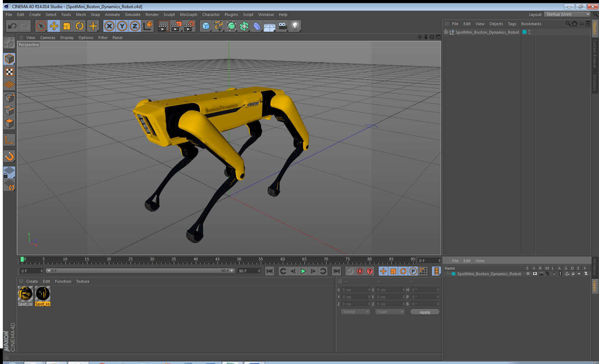Activate the Scale tool in top toolbar

pos(67,26)
